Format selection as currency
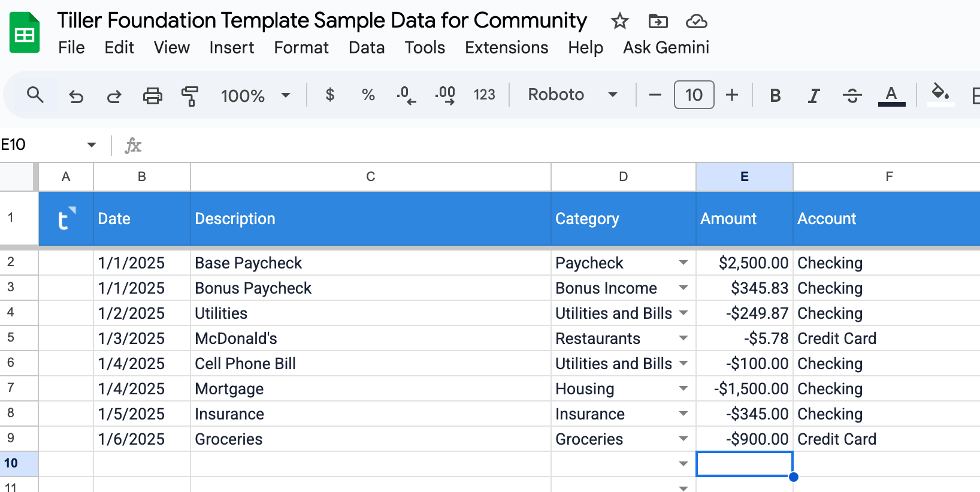 329,95
